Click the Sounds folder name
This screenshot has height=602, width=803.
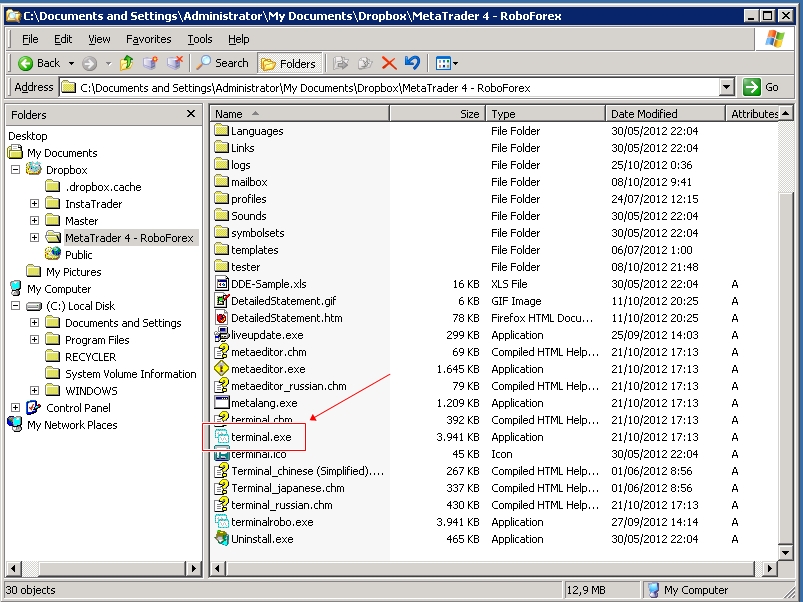pyautogui.click(x=249, y=216)
